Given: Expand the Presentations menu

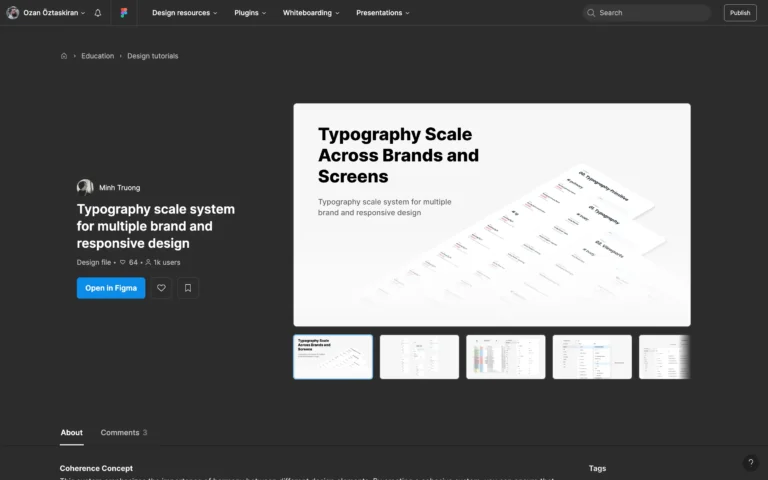Looking at the screenshot, I should pos(383,13).
